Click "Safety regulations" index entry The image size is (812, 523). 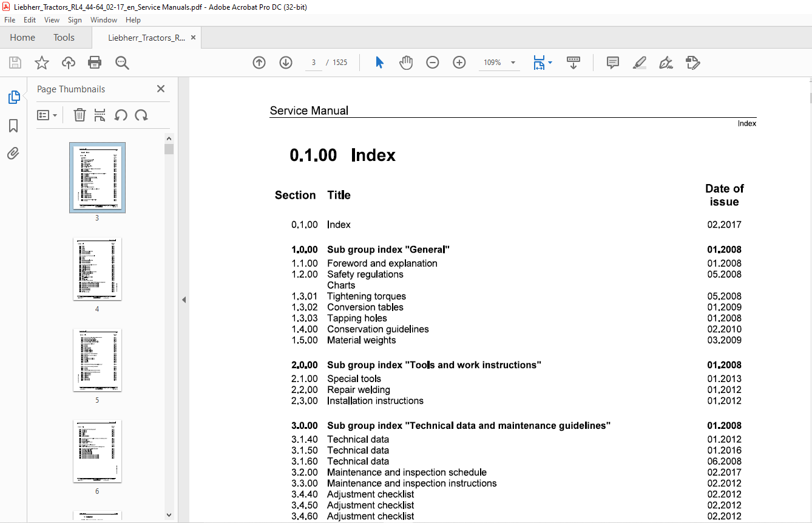point(365,275)
